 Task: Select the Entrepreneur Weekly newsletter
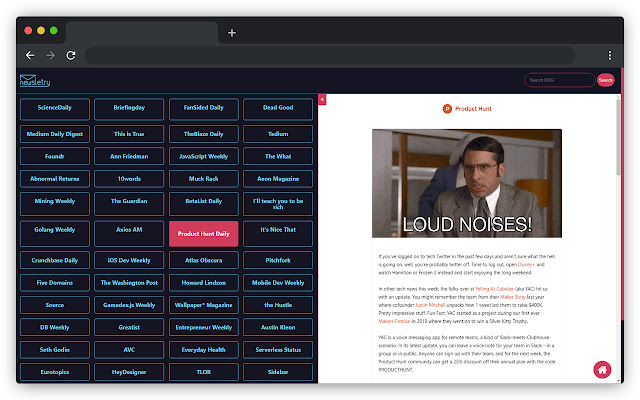point(204,328)
